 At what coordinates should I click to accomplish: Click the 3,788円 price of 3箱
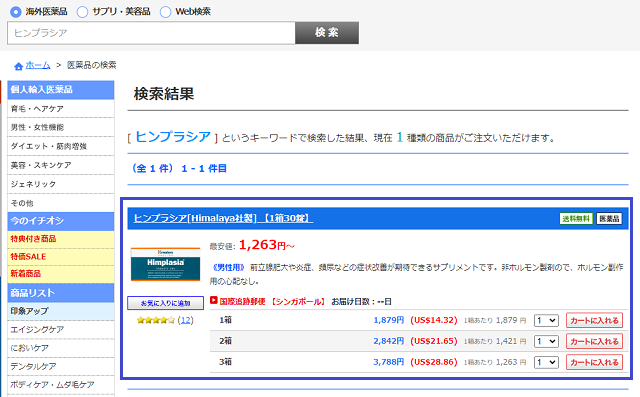pyautogui.click(x=389, y=362)
